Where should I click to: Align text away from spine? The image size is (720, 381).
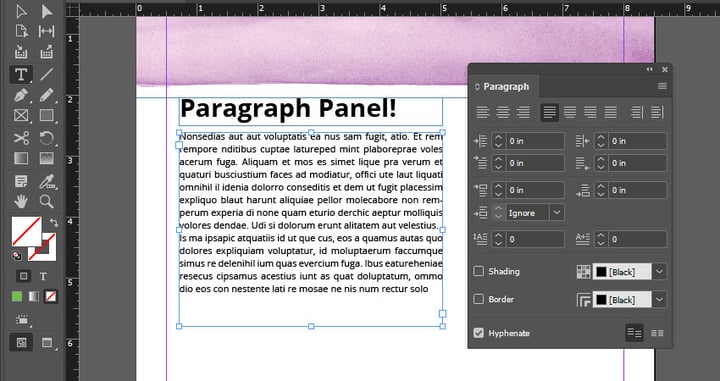pos(657,112)
